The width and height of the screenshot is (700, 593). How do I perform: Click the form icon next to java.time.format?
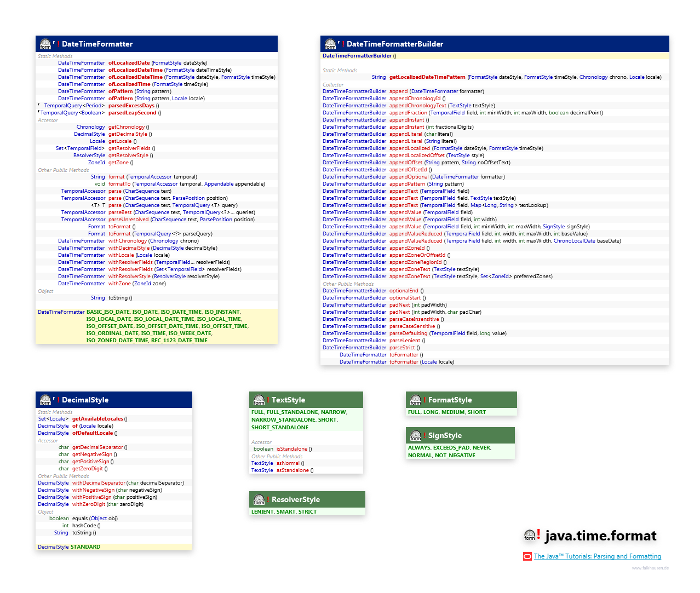[529, 537]
